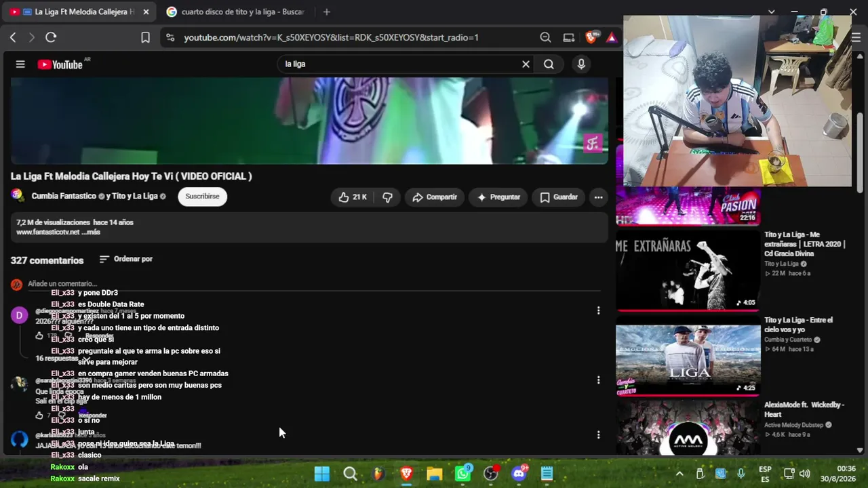The height and width of the screenshot is (488, 868).
Task: Go back with the browser back arrow
Action: pos(13,37)
